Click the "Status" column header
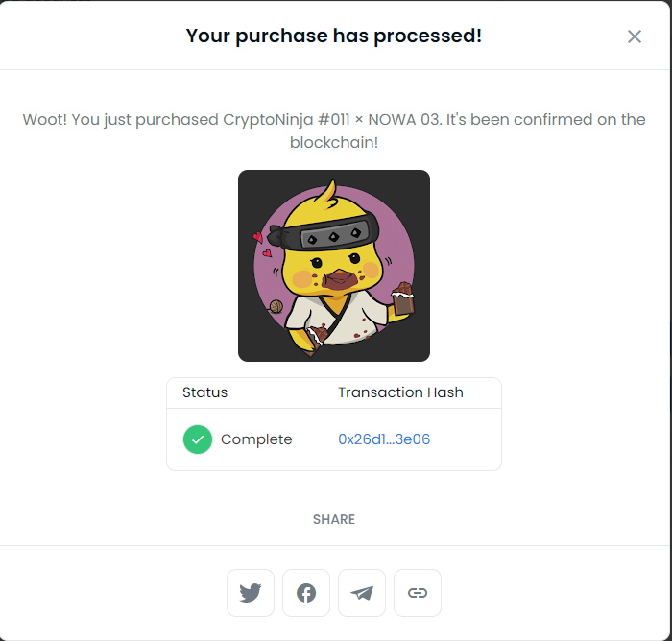 pyautogui.click(x=205, y=392)
